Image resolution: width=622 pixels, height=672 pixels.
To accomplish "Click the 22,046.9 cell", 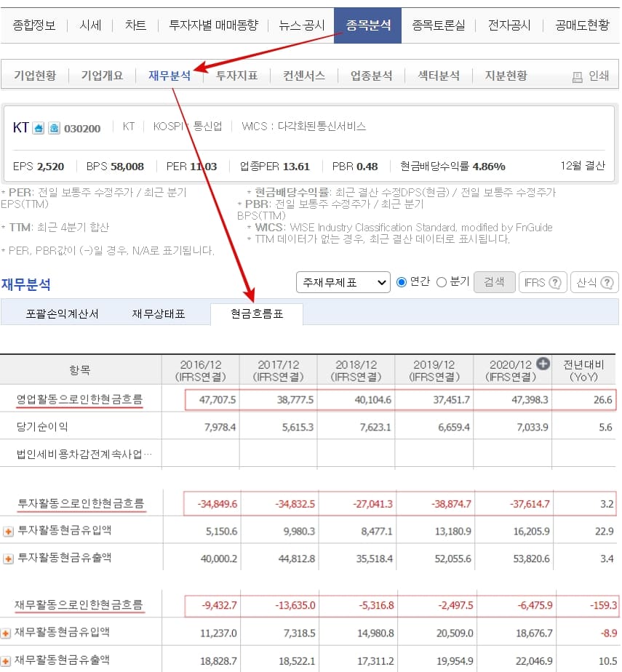I will coord(534,661).
